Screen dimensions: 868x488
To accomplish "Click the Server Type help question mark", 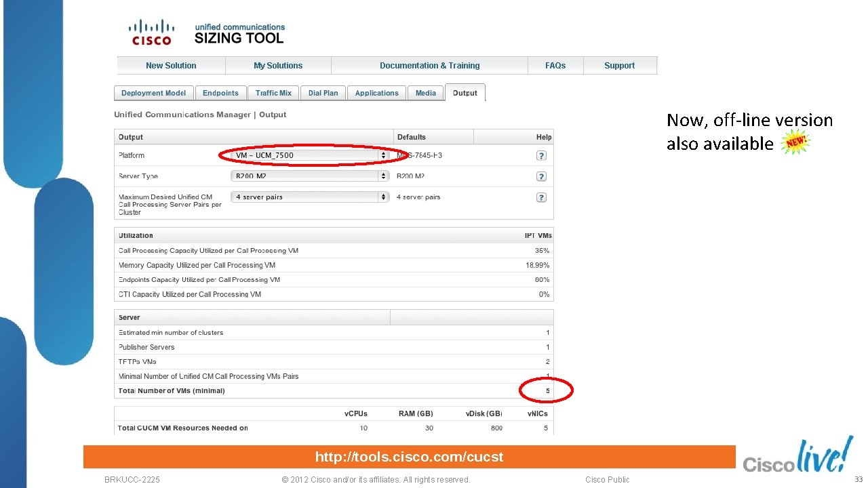I will tap(540, 176).
